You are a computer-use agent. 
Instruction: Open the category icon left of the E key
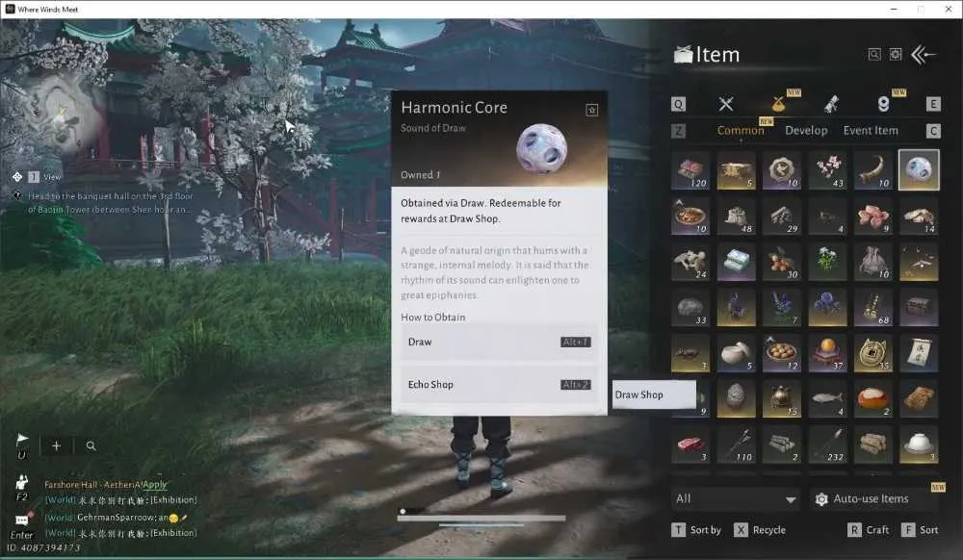tap(883, 104)
